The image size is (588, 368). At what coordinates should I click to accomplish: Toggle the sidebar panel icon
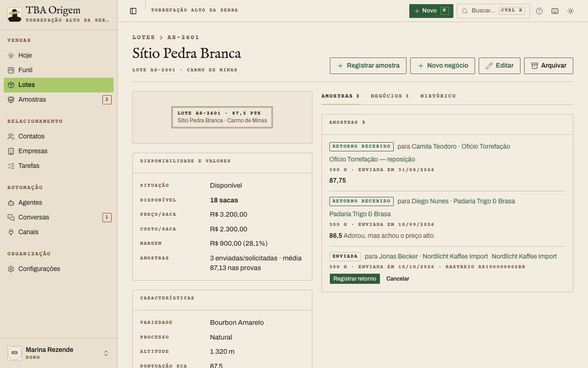coord(133,11)
